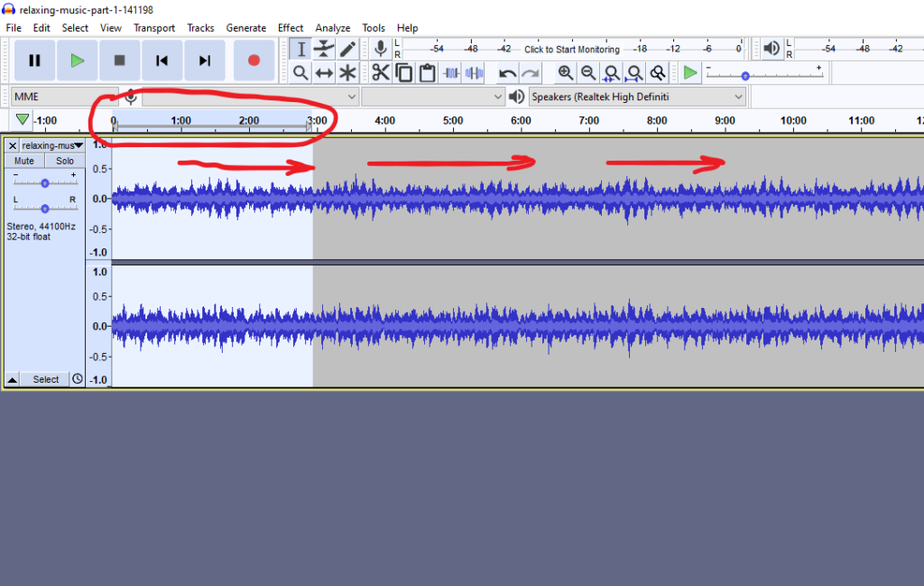Image resolution: width=924 pixels, height=586 pixels.
Task: Solo the relaxing-music track
Action: coord(64,161)
